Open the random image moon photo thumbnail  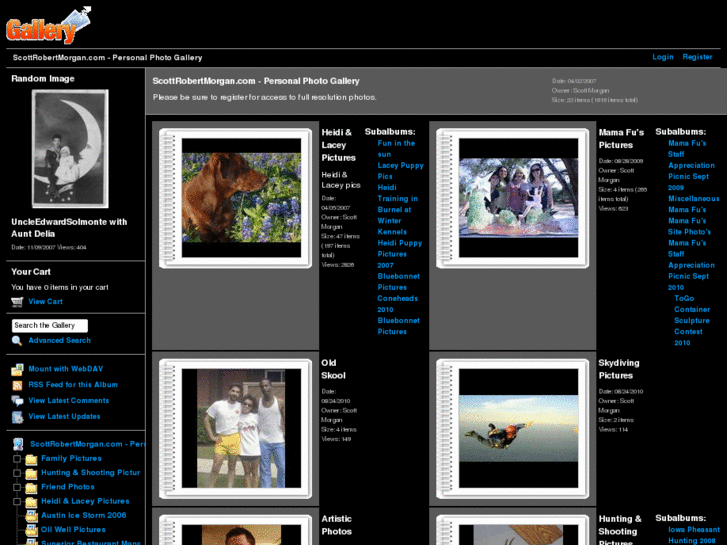coord(70,149)
